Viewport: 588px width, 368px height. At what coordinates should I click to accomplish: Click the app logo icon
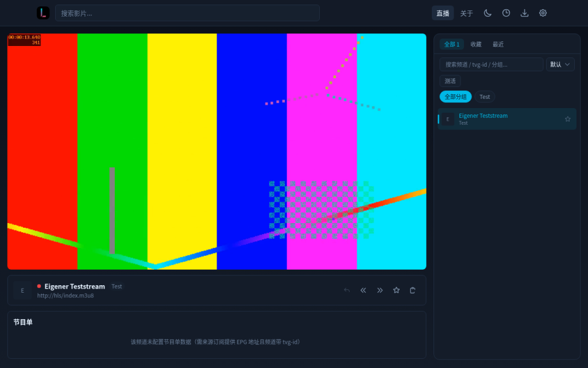click(x=43, y=13)
